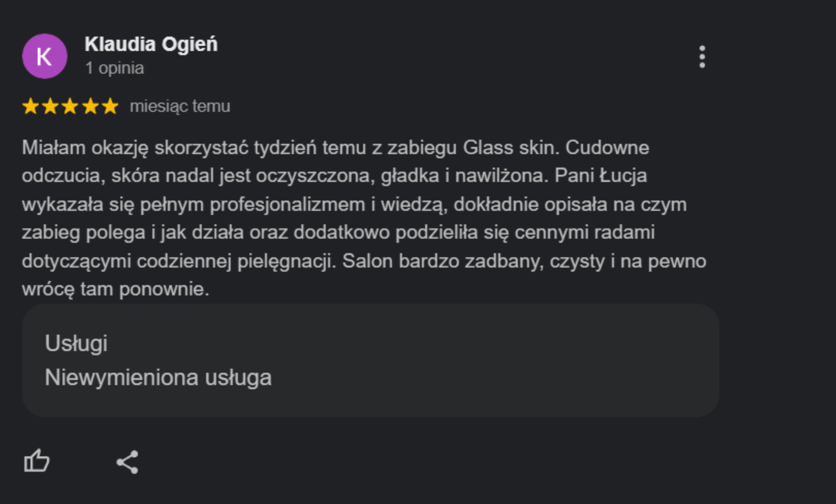Click the 'miesiąc temu' timestamp
Screen dimensions: 836x504
click(x=180, y=107)
